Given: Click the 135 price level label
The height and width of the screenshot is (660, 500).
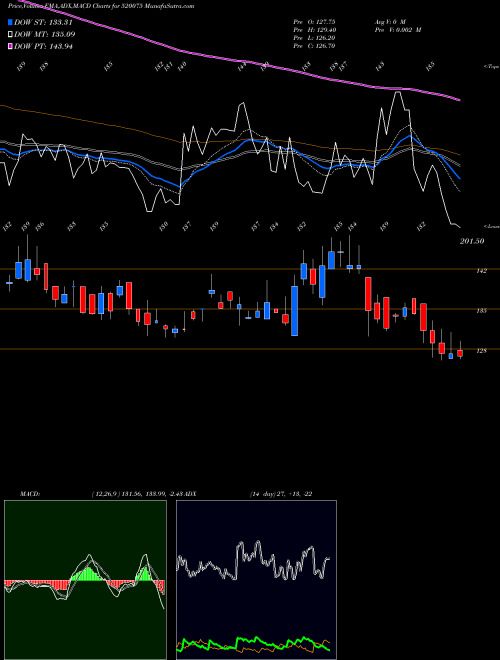Looking at the screenshot, I should click(x=481, y=311).
